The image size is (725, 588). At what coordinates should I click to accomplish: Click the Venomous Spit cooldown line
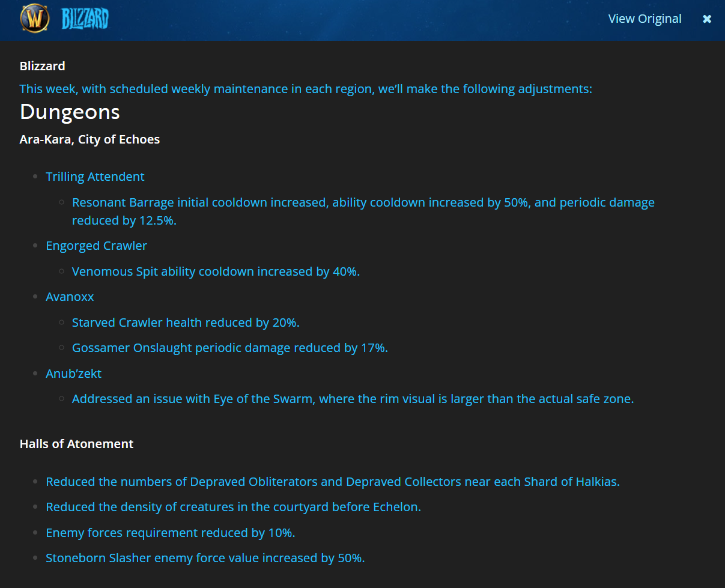point(216,271)
